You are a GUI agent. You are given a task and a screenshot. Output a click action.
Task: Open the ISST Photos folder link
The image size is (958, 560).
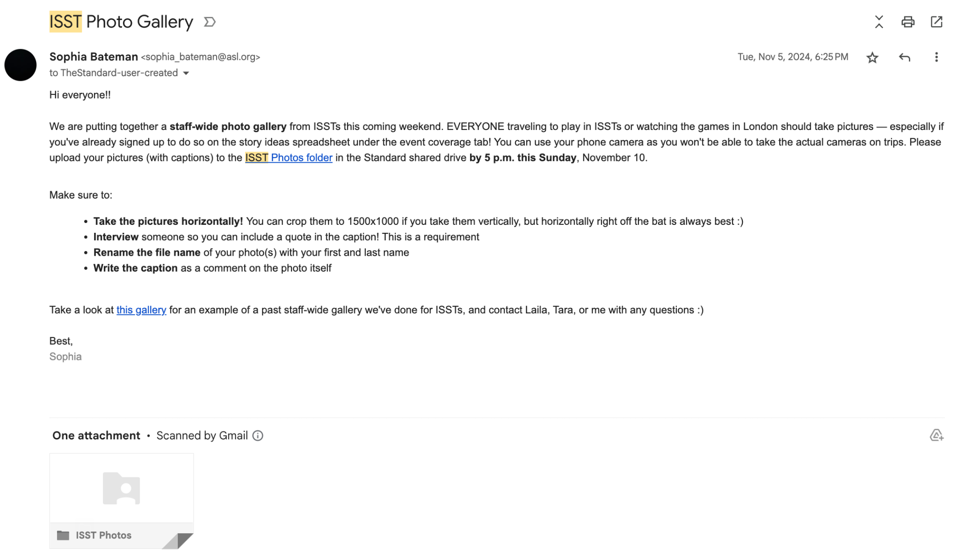[289, 158]
